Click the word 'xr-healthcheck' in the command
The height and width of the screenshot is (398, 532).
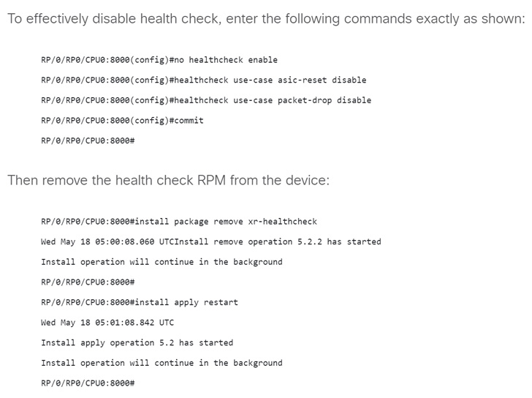[x=282, y=222]
